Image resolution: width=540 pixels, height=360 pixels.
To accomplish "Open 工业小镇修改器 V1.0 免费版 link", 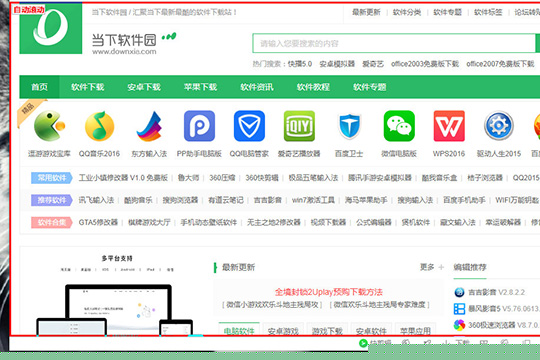I will click(x=123, y=178).
